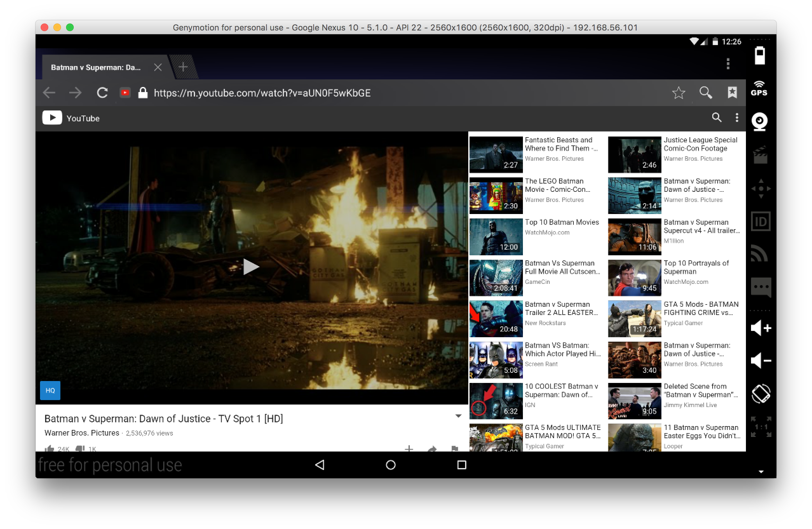Expand the video description arrow

click(x=458, y=416)
